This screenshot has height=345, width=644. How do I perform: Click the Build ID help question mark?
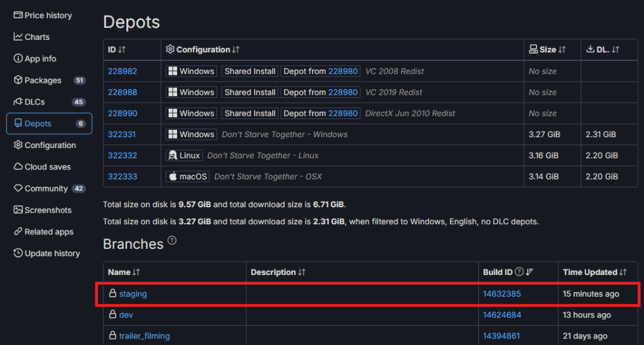pyautogui.click(x=519, y=272)
